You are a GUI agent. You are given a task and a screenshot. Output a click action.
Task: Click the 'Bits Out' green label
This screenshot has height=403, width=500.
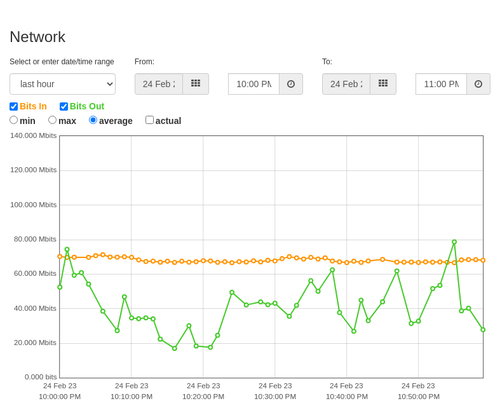coord(87,106)
